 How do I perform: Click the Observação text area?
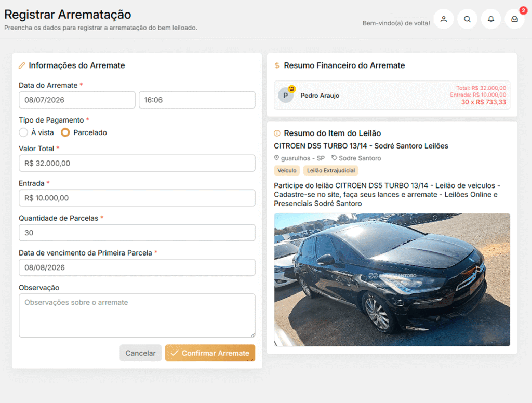(137, 315)
